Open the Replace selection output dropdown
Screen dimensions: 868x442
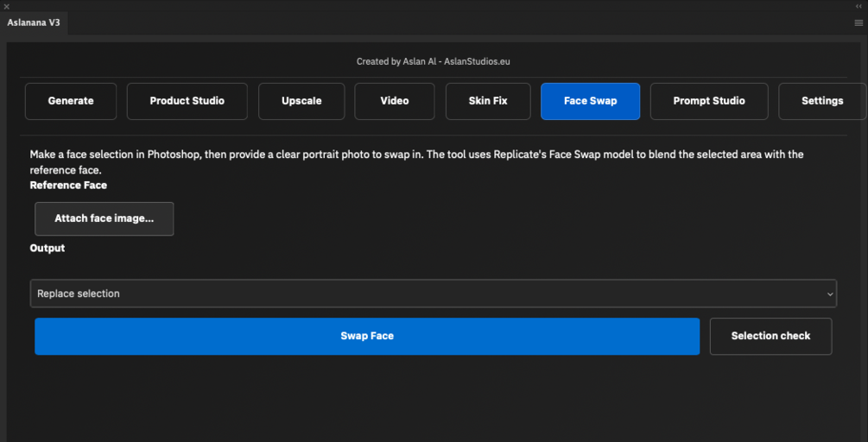coord(423,294)
